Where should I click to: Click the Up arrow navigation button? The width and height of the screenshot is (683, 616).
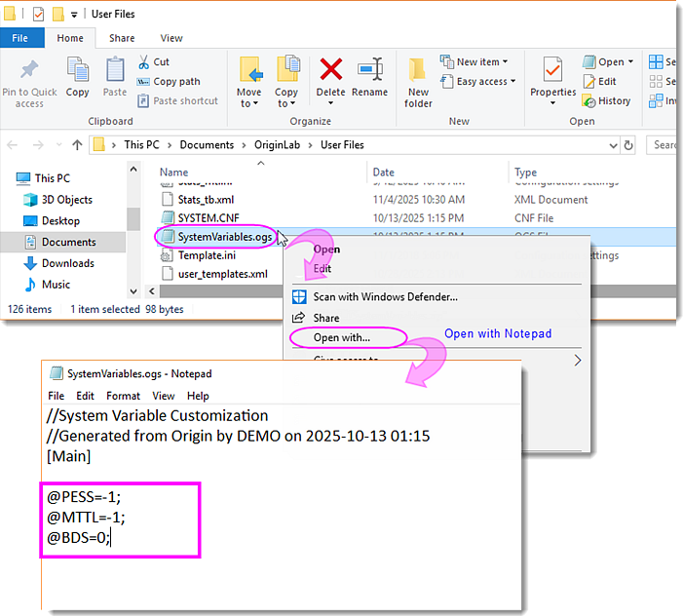tap(77, 145)
